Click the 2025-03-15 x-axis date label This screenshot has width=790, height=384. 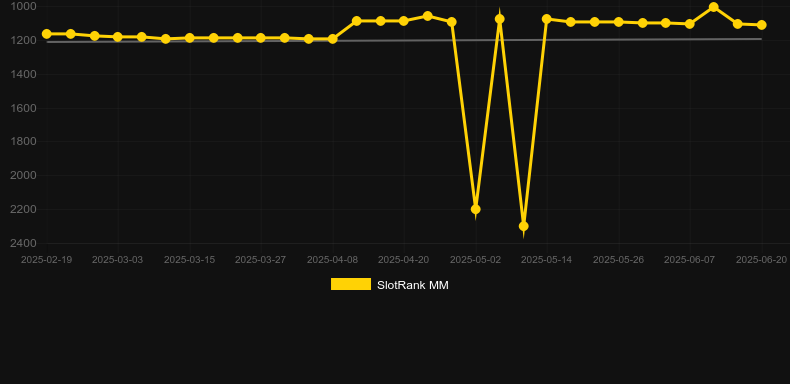tap(189, 260)
